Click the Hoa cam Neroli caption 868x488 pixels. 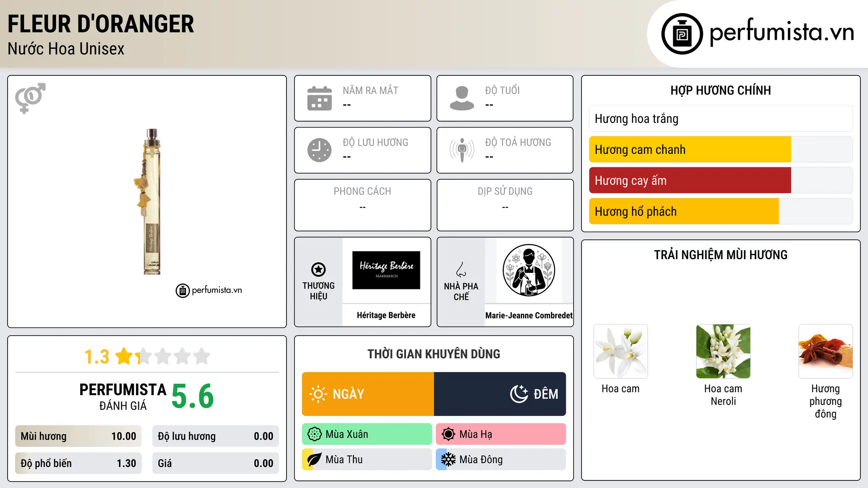point(723,395)
